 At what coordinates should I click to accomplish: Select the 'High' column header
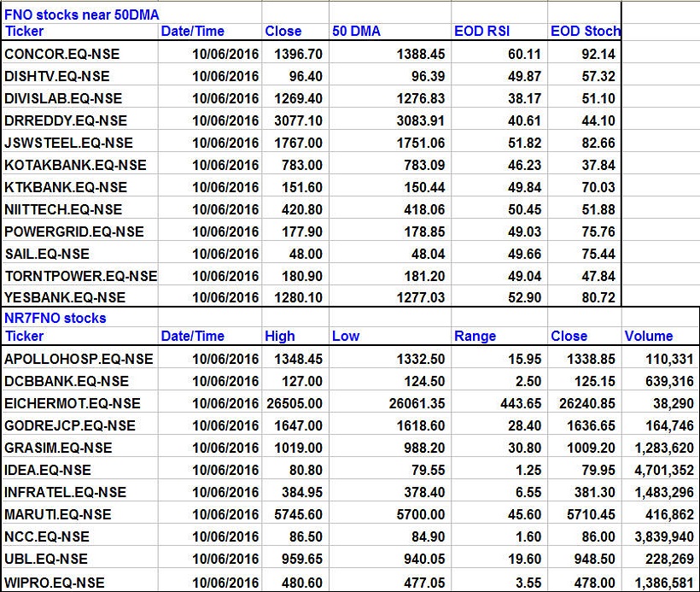tap(280, 336)
